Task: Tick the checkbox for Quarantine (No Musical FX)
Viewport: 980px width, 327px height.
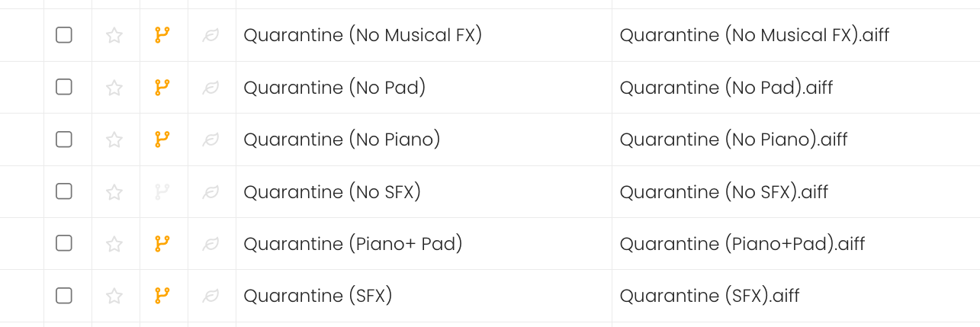Action: [x=64, y=35]
